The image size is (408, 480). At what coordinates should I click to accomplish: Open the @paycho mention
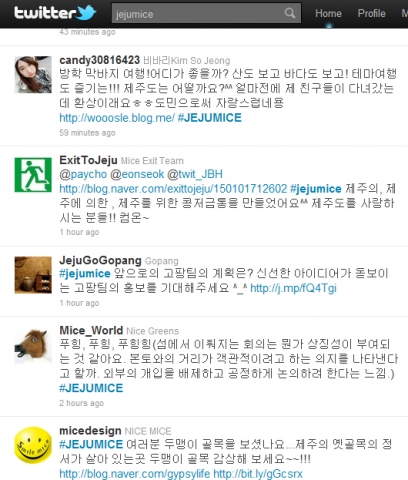83,174
